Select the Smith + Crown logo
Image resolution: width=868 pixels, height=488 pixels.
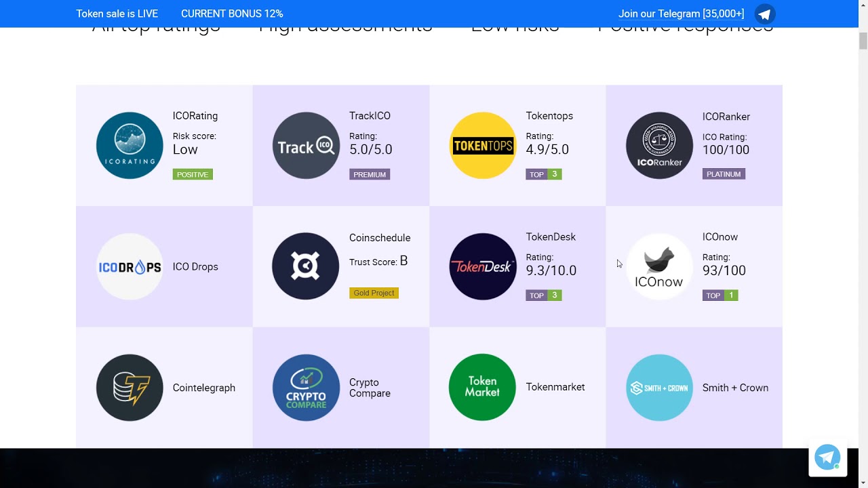click(659, 388)
